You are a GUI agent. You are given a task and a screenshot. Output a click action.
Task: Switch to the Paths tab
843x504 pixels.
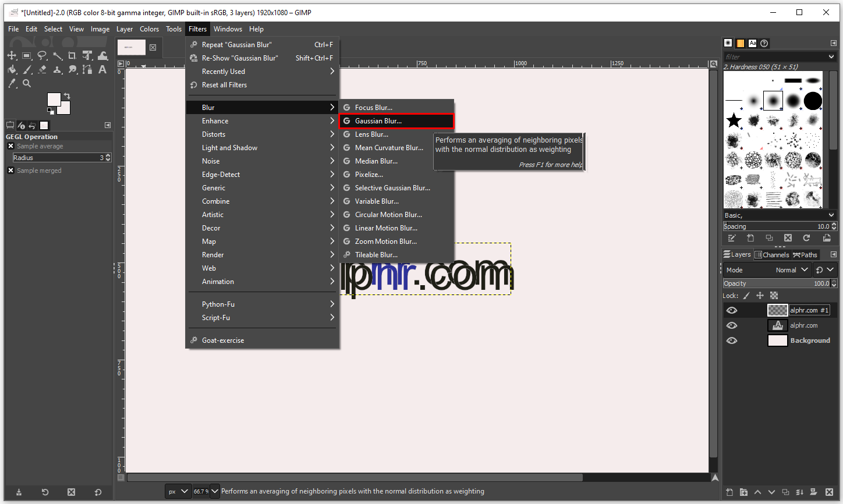tap(805, 255)
